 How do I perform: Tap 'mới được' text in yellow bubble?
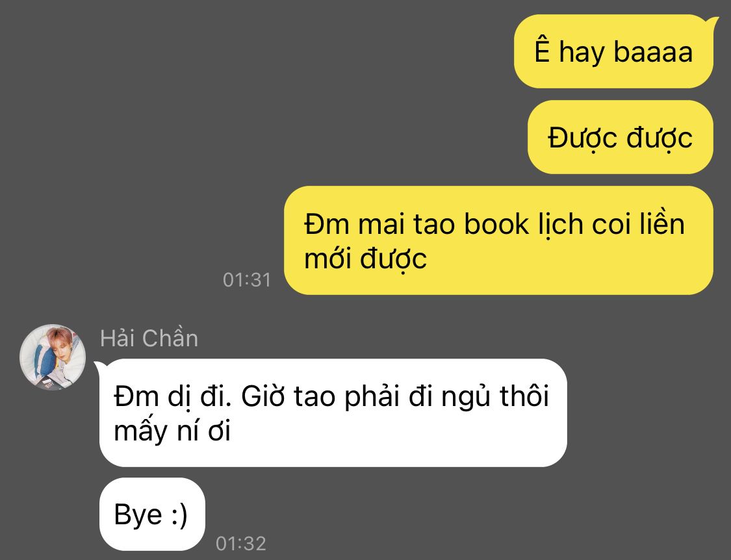[365, 259]
